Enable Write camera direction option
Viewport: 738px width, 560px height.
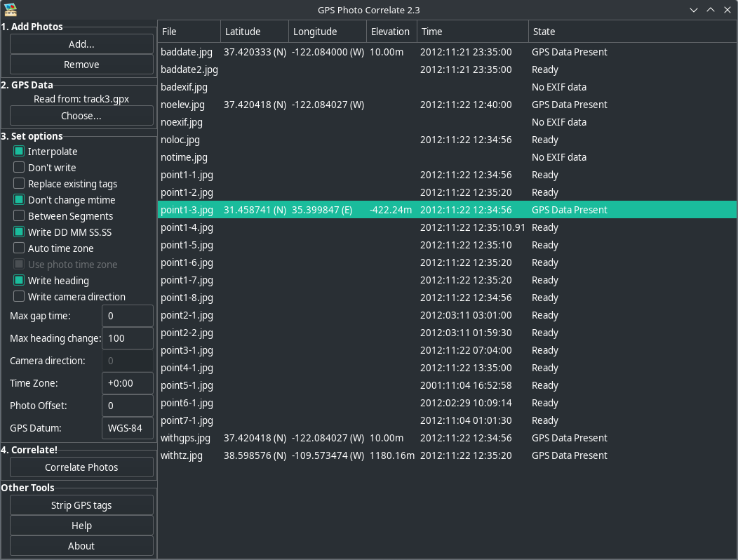point(20,297)
